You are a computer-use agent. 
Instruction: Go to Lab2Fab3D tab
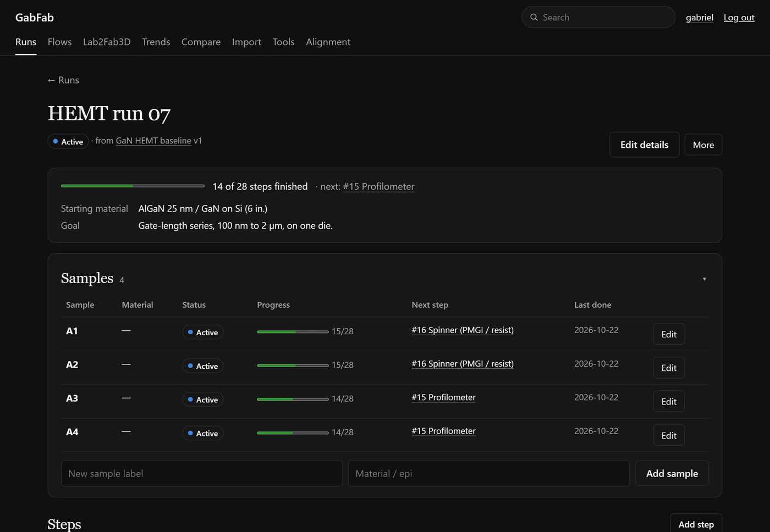click(x=107, y=42)
